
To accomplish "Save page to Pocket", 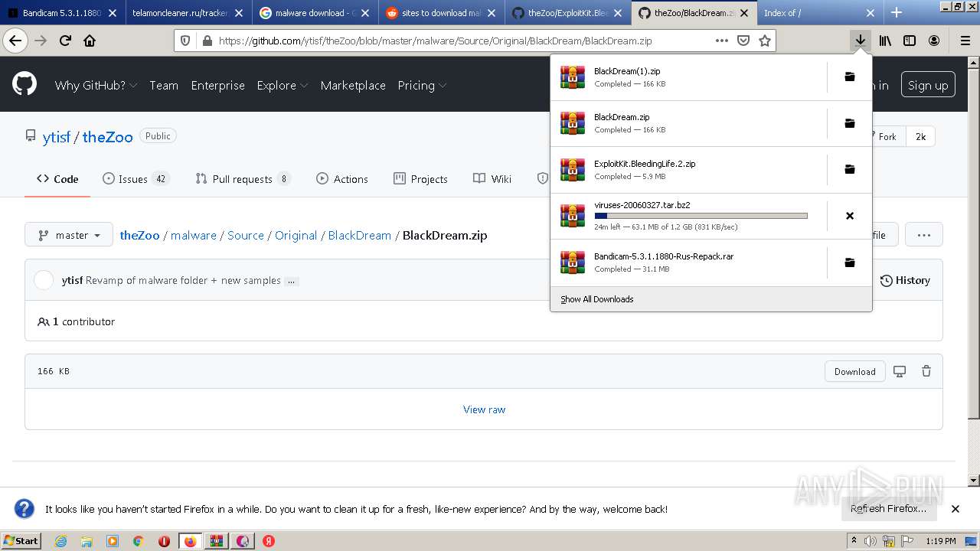I will click(743, 41).
